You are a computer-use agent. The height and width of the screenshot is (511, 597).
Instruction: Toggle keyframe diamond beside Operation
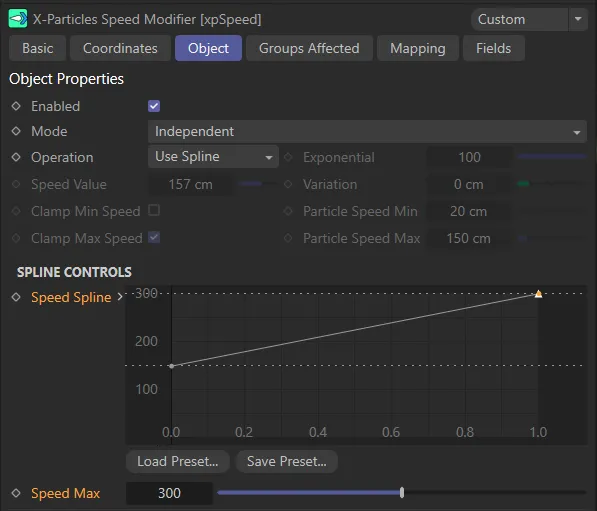click(16, 157)
